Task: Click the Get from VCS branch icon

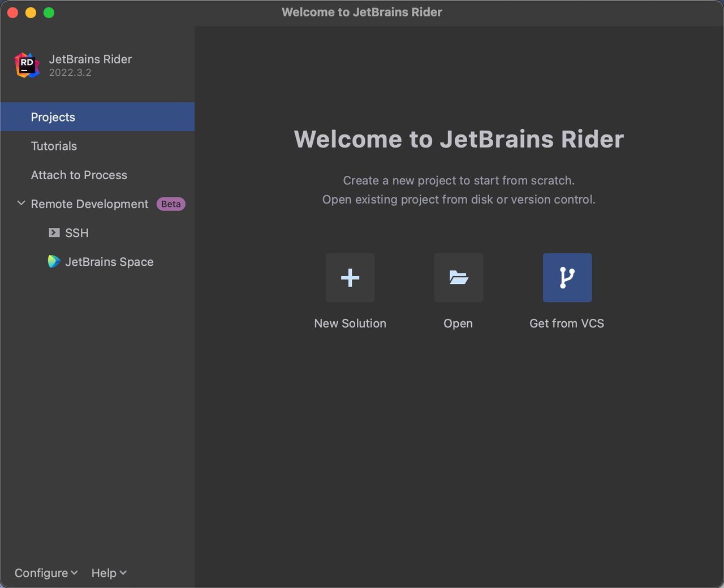Action: click(567, 278)
